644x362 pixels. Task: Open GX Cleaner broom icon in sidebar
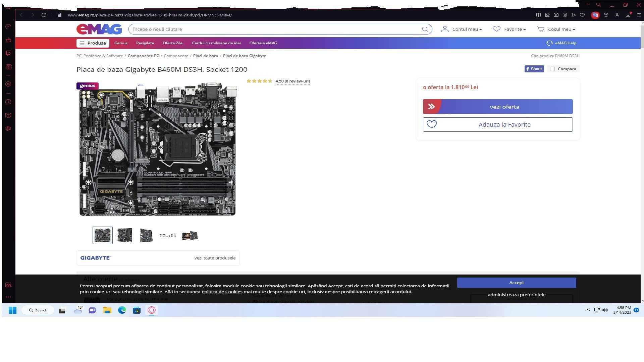[x=8, y=40]
